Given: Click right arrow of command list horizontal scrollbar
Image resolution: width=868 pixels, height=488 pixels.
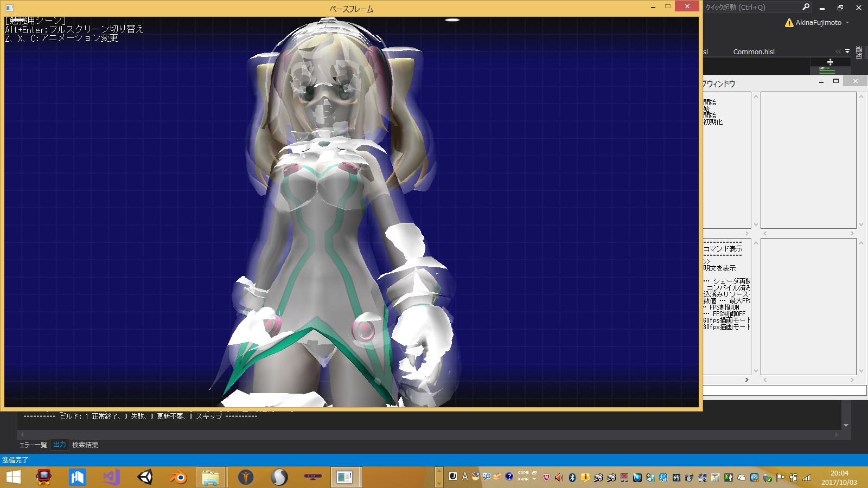Looking at the screenshot, I should [747, 380].
